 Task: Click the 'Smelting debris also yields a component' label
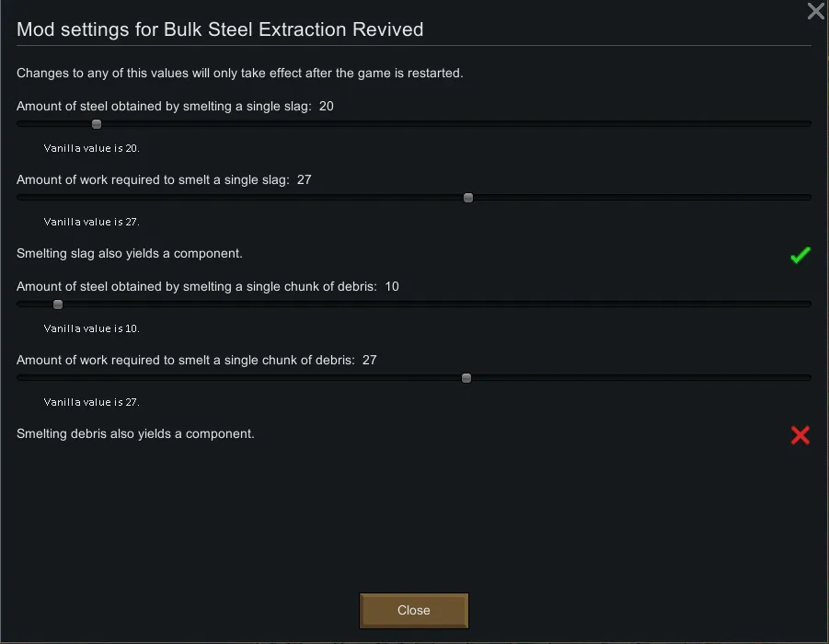tap(135, 433)
